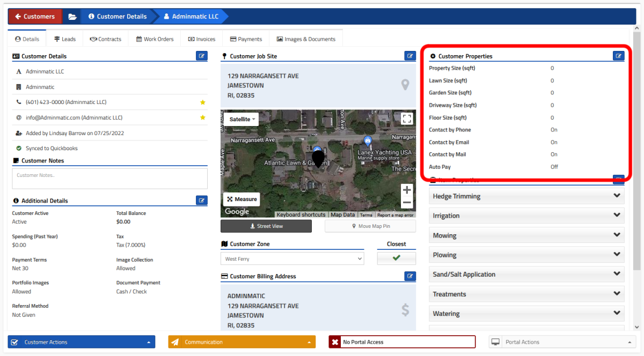Click the billing dollar sign icon

click(x=405, y=309)
